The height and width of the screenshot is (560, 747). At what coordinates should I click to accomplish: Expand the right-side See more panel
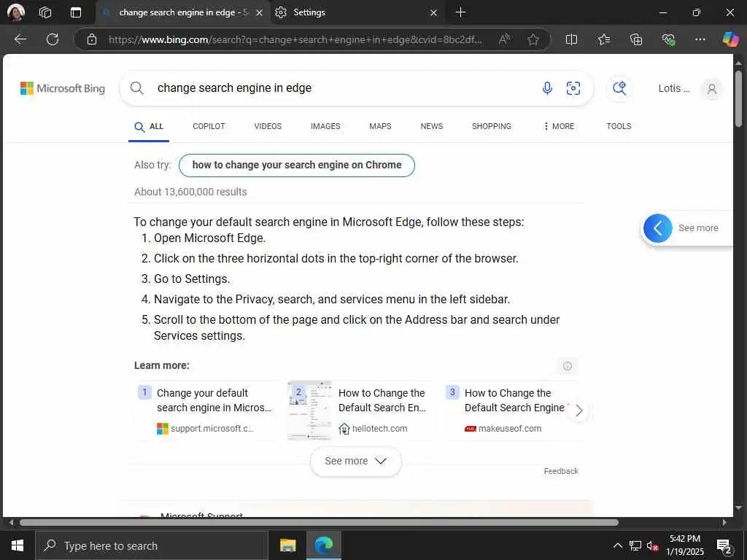point(687,228)
